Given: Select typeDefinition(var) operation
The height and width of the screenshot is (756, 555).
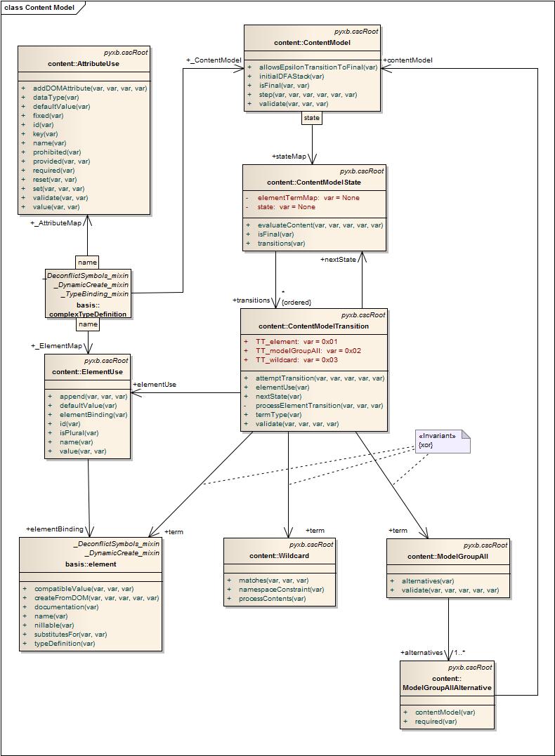Looking at the screenshot, I should coord(64,644).
